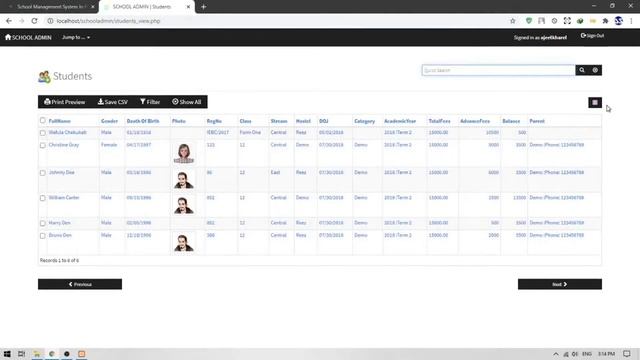Screen dimensions: 640x360
Task: Open the Windows Start menu
Action: coord(7,354)
